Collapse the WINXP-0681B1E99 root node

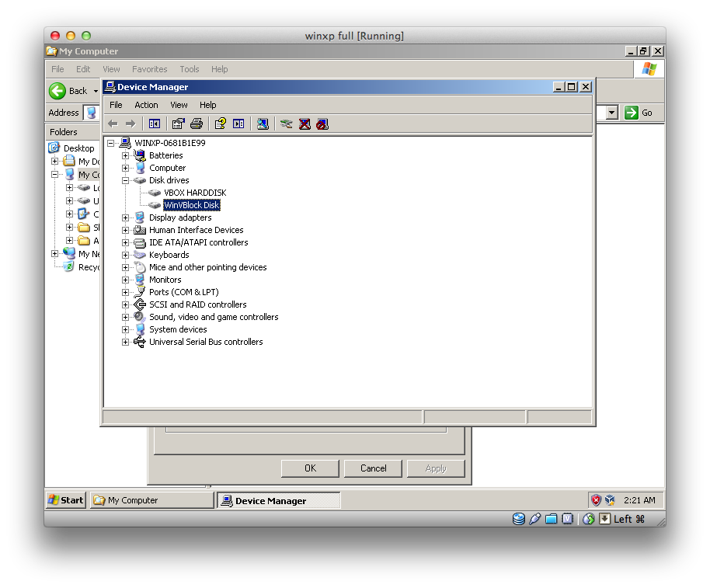click(x=110, y=143)
